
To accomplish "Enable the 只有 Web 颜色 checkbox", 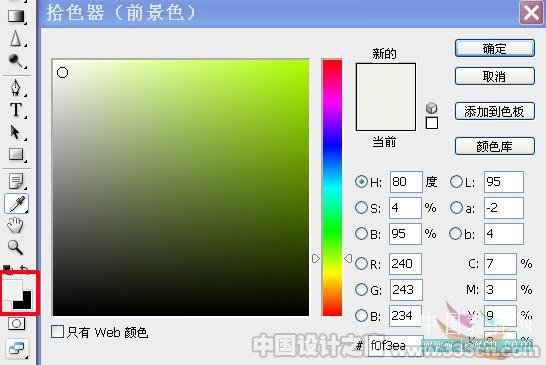I will tap(57, 332).
